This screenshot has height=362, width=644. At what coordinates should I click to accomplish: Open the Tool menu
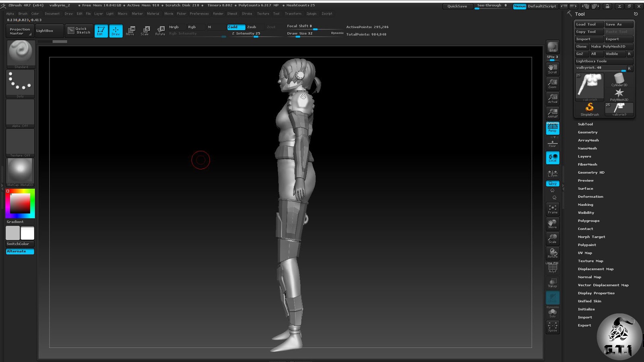276,13
